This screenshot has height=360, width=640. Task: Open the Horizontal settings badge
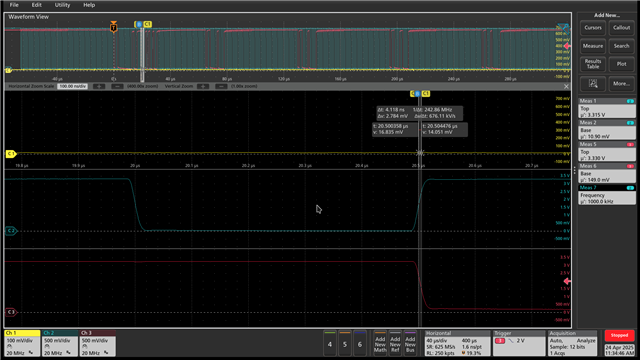(x=457, y=343)
